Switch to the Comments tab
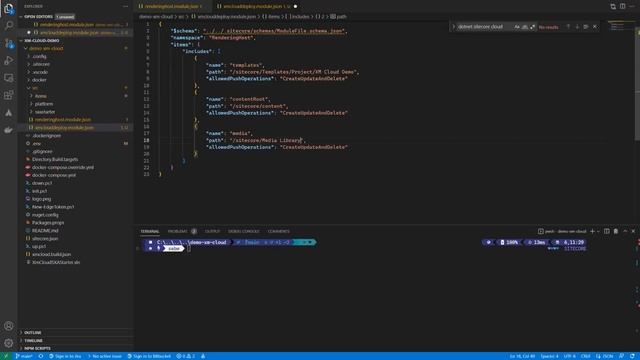 tap(279, 231)
